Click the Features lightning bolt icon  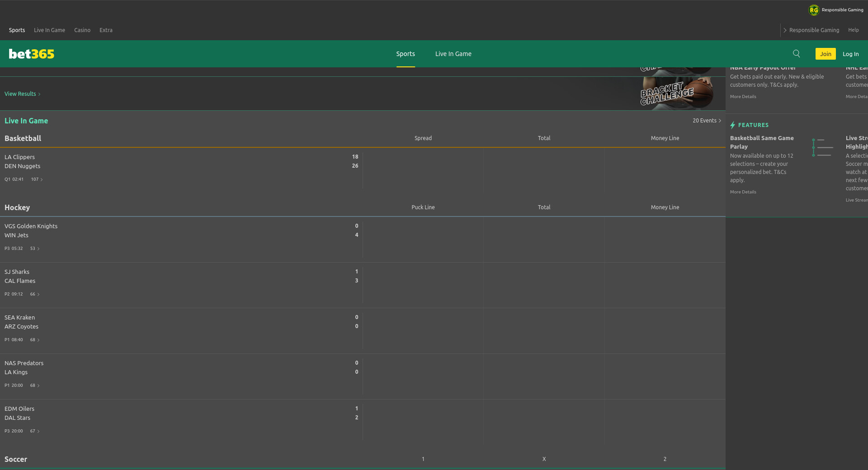point(732,125)
